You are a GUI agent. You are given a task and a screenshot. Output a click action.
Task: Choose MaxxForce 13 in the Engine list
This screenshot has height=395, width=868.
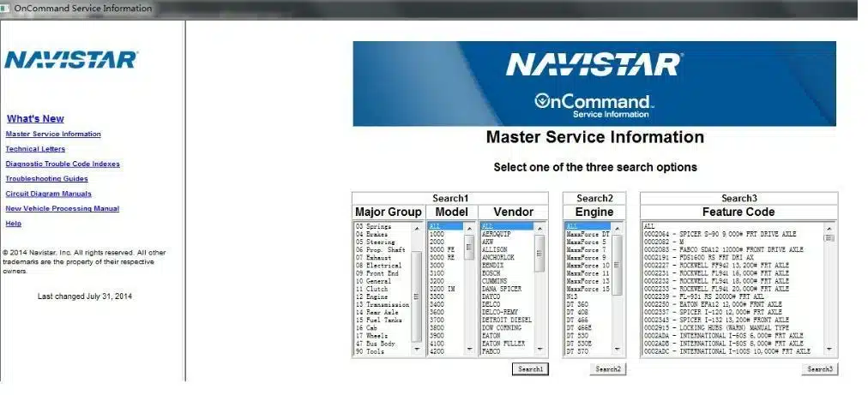[x=588, y=282]
